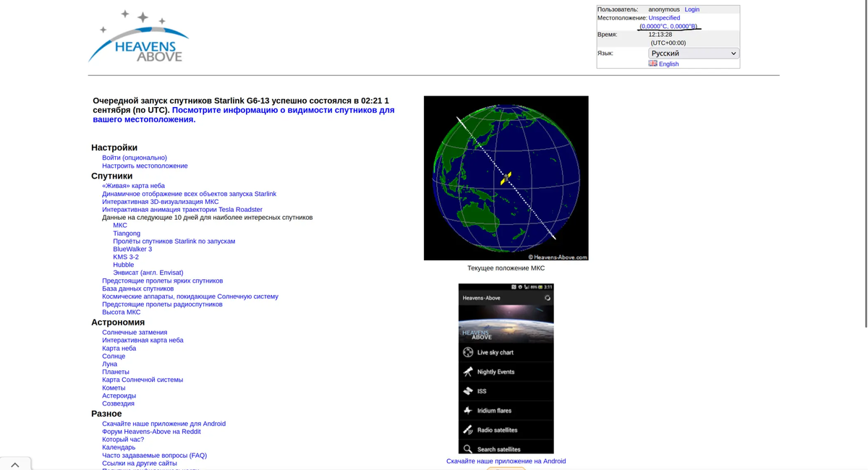Open Ссылки на другие сайты link
This screenshot has width=868, height=470.
[x=140, y=463]
